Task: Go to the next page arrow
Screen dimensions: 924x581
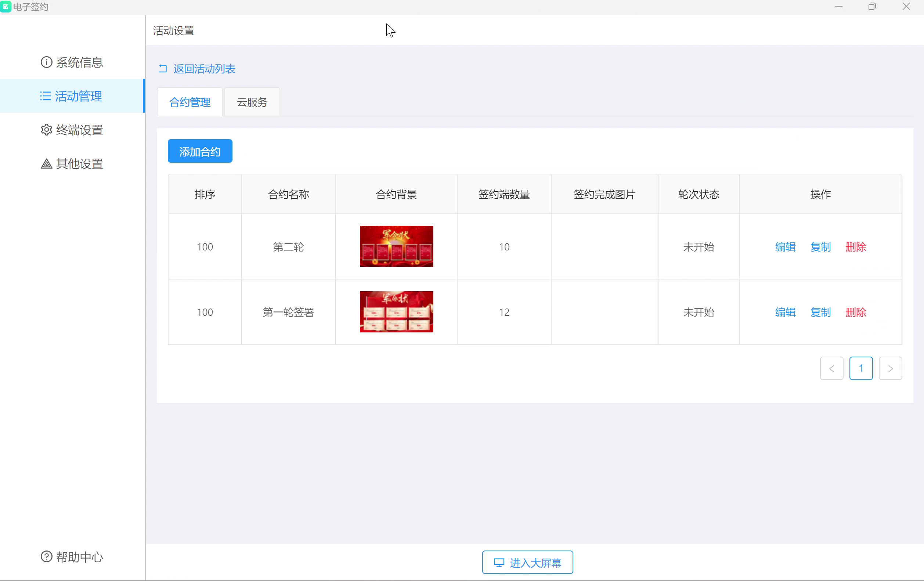Action: [x=890, y=368]
